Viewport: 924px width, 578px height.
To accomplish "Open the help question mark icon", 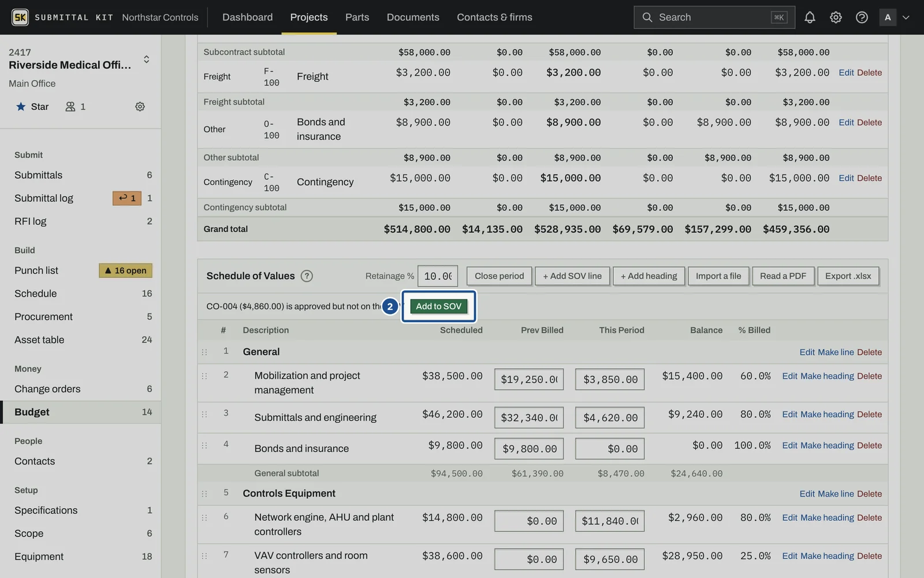I will pos(862,17).
